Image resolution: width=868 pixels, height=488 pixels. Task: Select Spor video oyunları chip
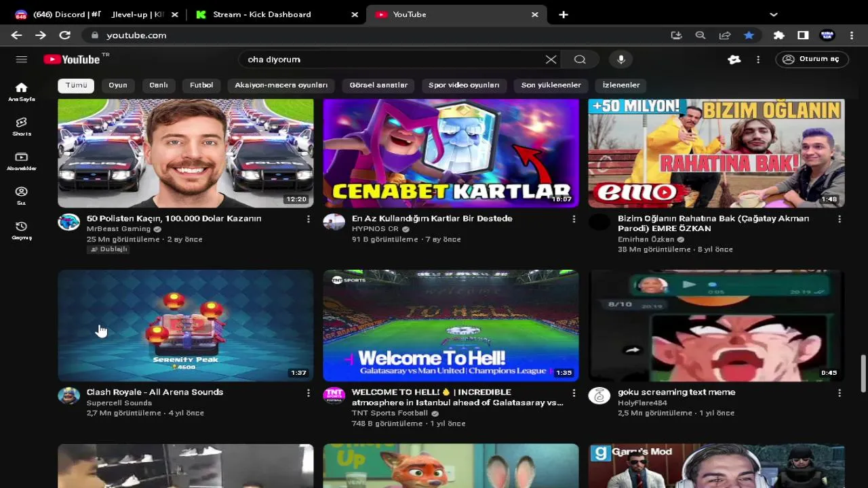464,85
